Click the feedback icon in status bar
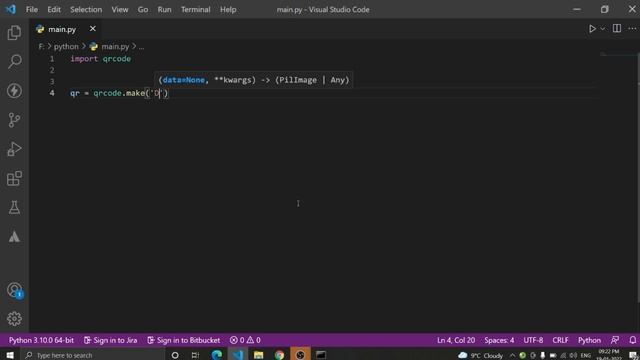640x360 pixels. (x=615, y=340)
